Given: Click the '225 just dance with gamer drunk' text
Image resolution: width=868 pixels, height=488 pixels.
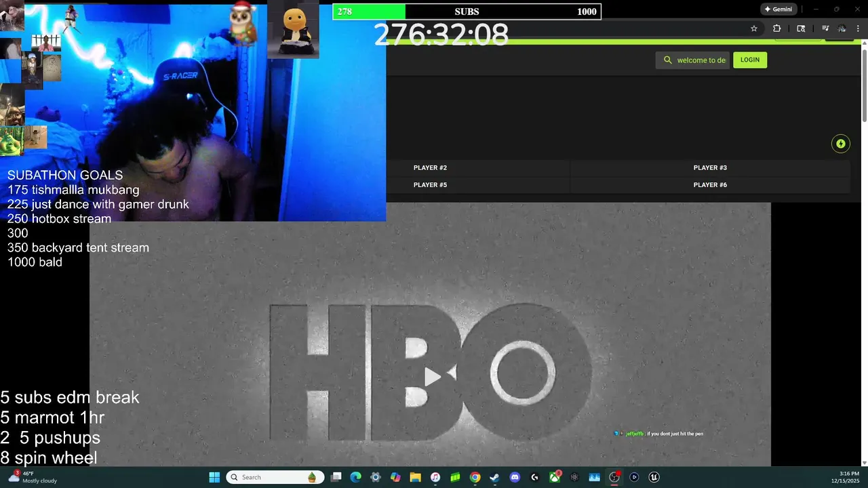Looking at the screenshot, I should [98, 204].
